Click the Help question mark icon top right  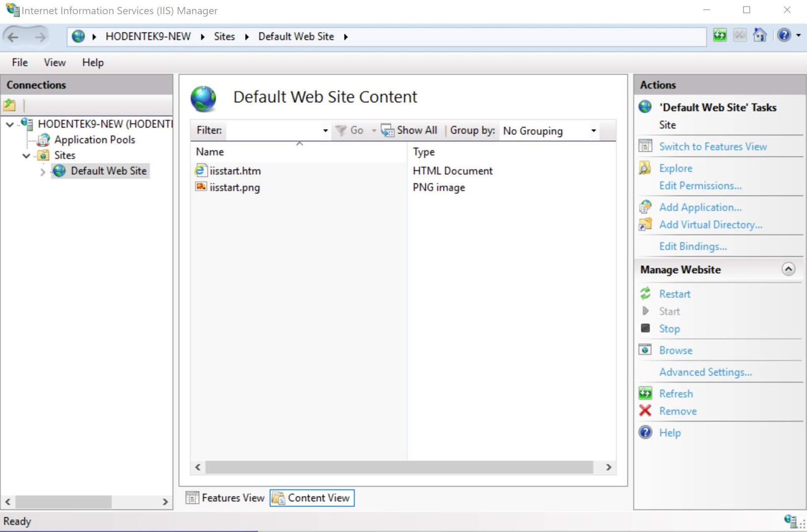click(784, 35)
